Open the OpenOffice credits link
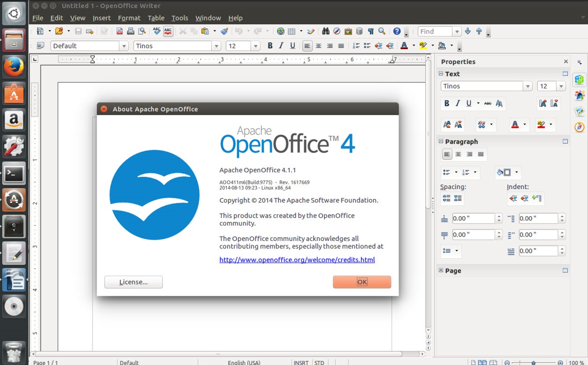The height and width of the screenshot is (365, 588). click(x=297, y=259)
